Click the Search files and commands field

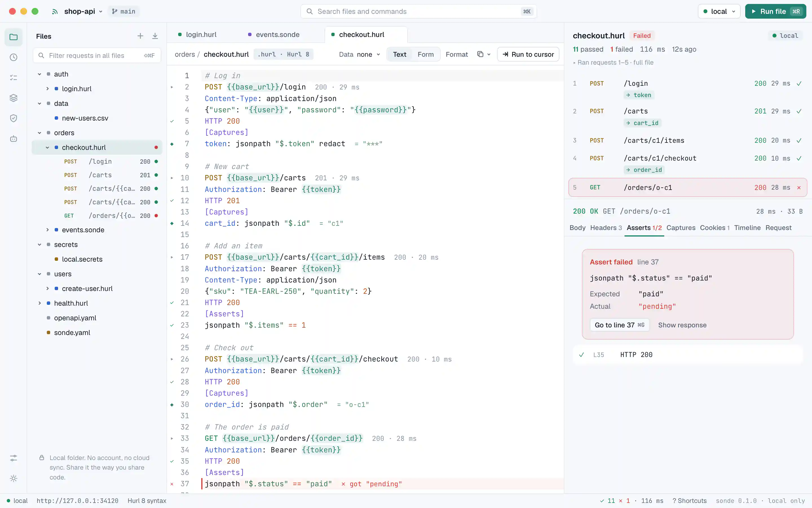coord(418,11)
